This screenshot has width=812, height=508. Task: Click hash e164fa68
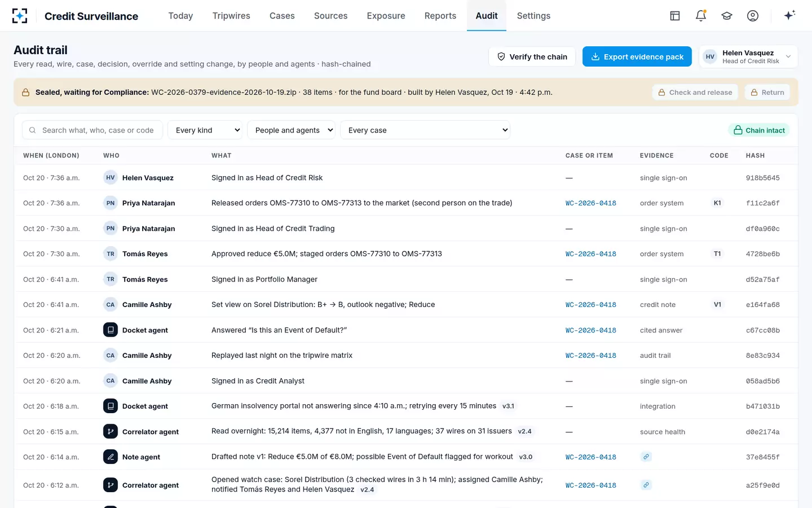tap(762, 305)
